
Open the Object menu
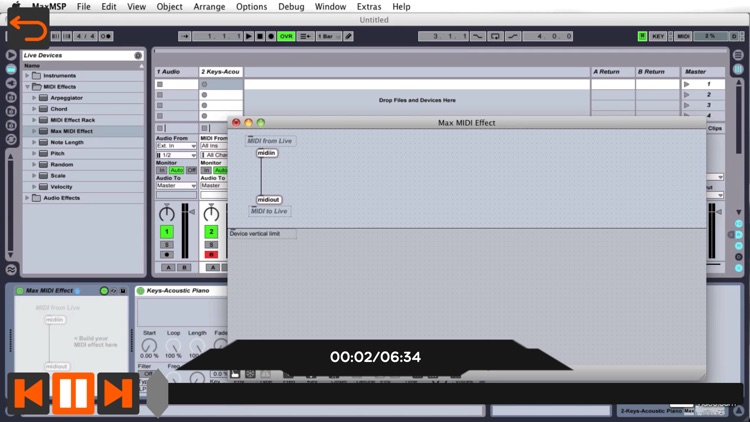click(169, 7)
